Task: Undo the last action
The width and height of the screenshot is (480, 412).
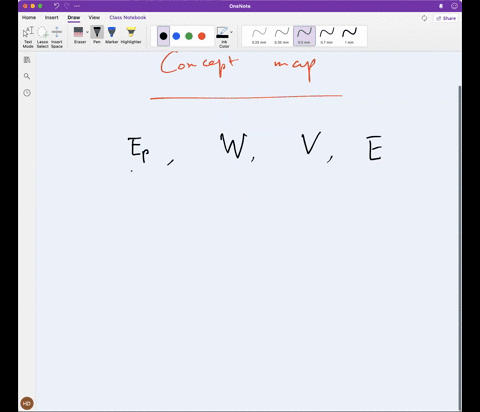Action: (x=56, y=6)
